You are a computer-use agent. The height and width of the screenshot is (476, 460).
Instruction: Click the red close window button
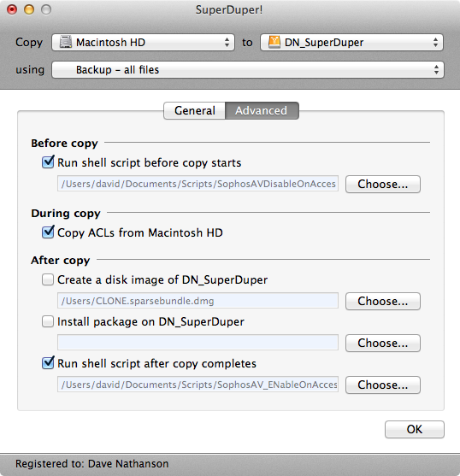point(12,9)
